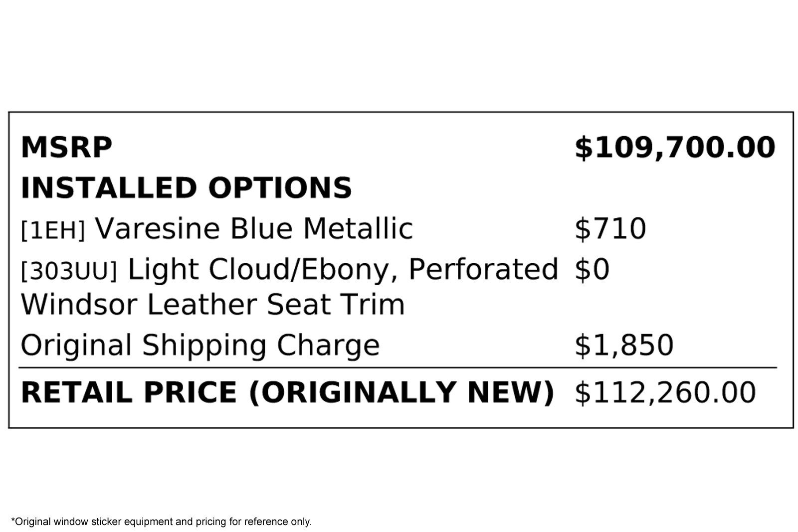Click the word OPTIONS in heading
This screenshot has width=798, height=532.
pyautogui.click(x=280, y=188)
